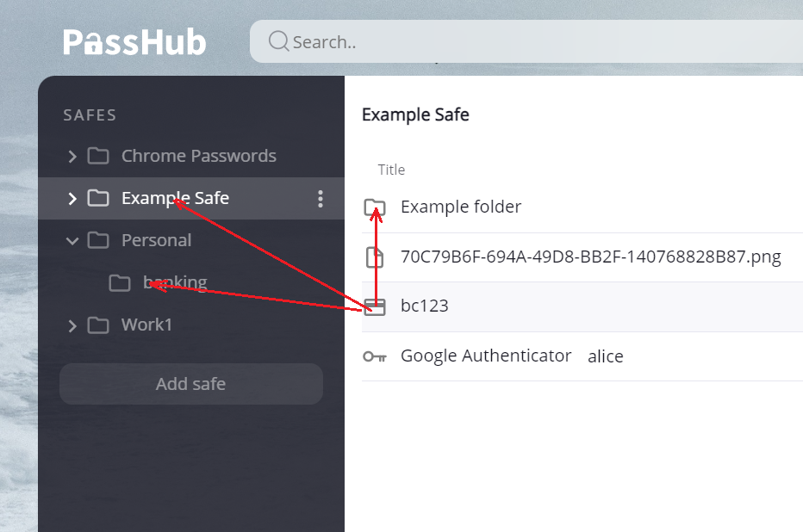Expand the Work1 safe chevron
Viewport: 803px width, 532px height.
(x=72, y=325)
